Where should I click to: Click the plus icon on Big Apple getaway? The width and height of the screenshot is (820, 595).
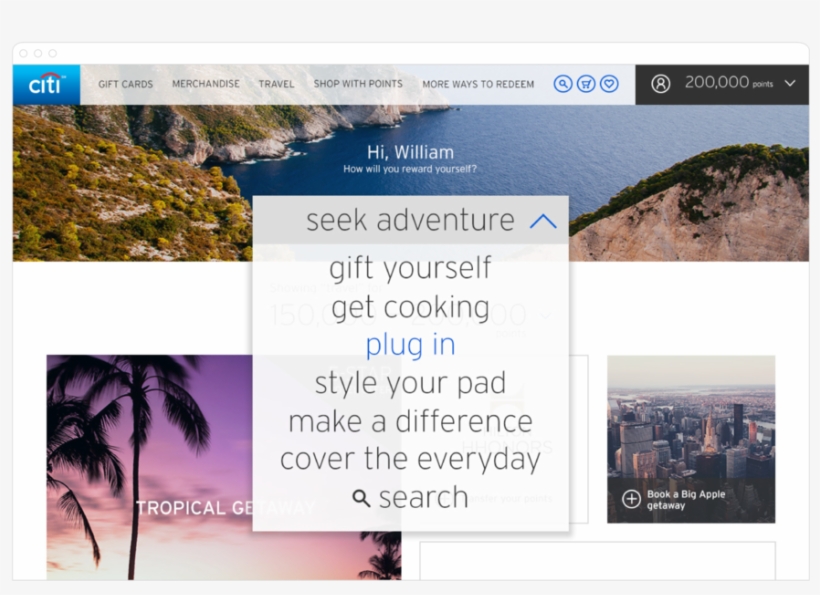click(x=631, y=499)
